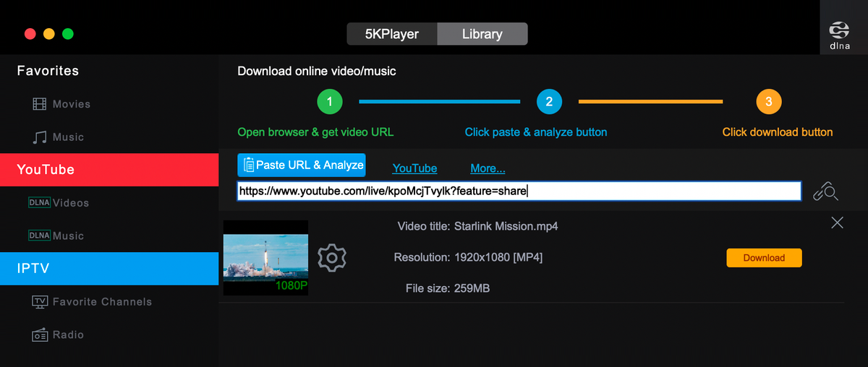Open Music under Favorites
Viewport: 868px width, 367px height.
tap(58, 137)
